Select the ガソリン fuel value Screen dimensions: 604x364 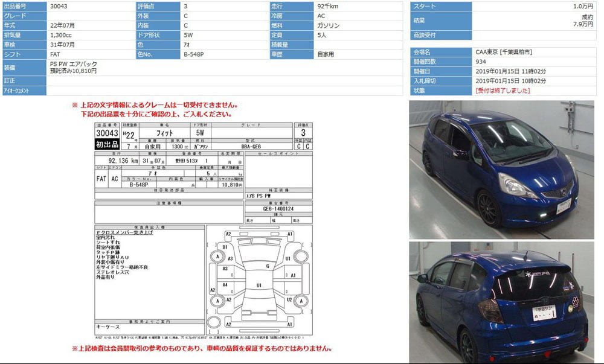point(328,25)
